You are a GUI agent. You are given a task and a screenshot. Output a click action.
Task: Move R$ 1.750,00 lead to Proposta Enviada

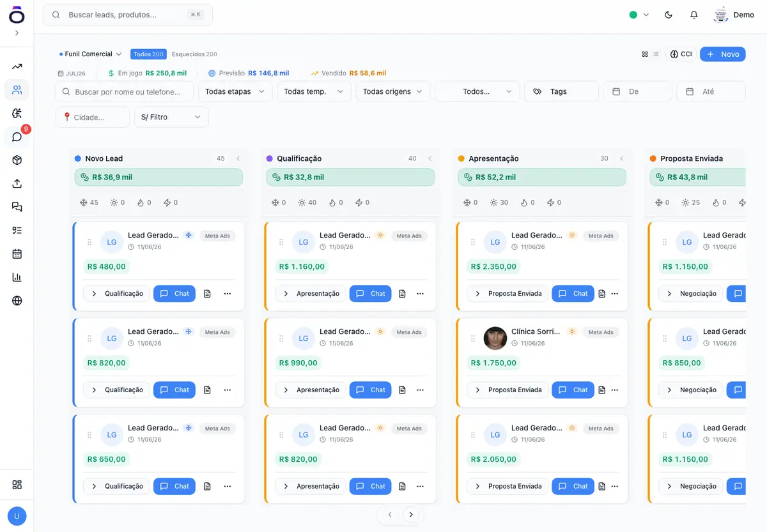(507, 390)
